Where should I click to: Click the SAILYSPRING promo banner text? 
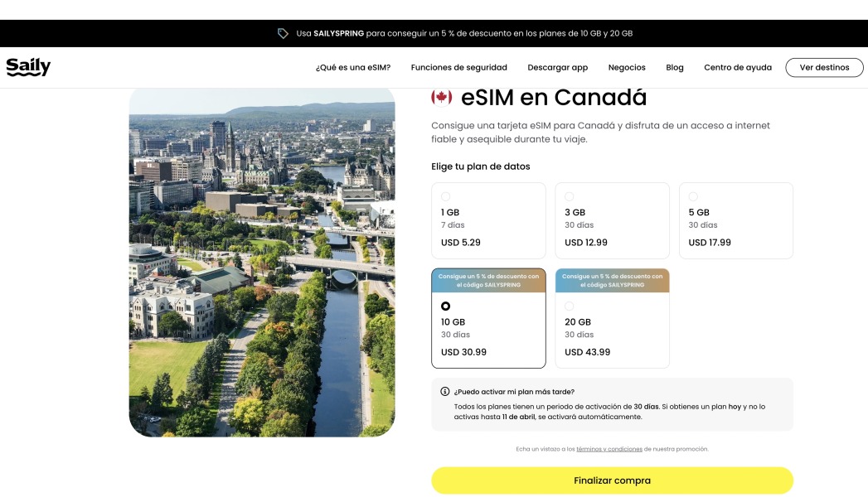click(464, 33)
